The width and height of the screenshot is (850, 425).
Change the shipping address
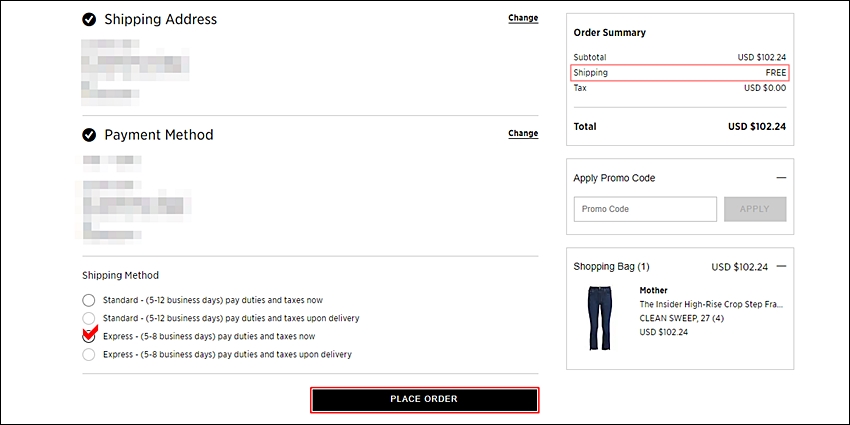pos(523,18)
